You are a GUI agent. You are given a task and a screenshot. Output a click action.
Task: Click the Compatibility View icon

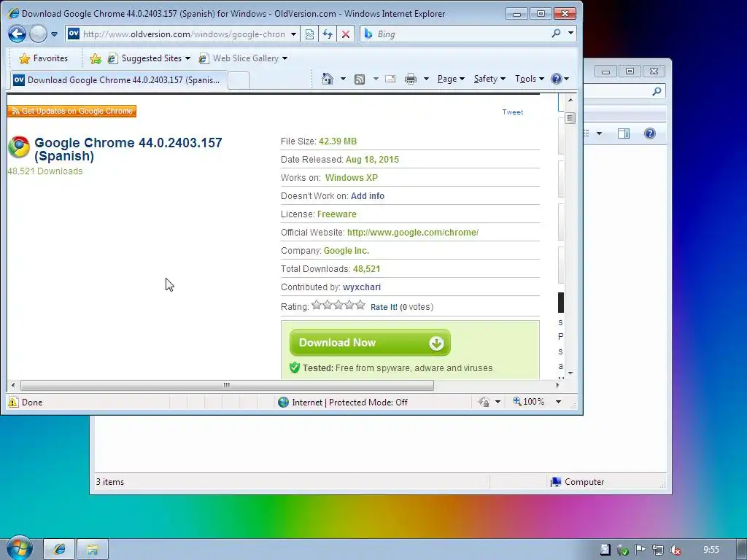(x=309, y=34)
